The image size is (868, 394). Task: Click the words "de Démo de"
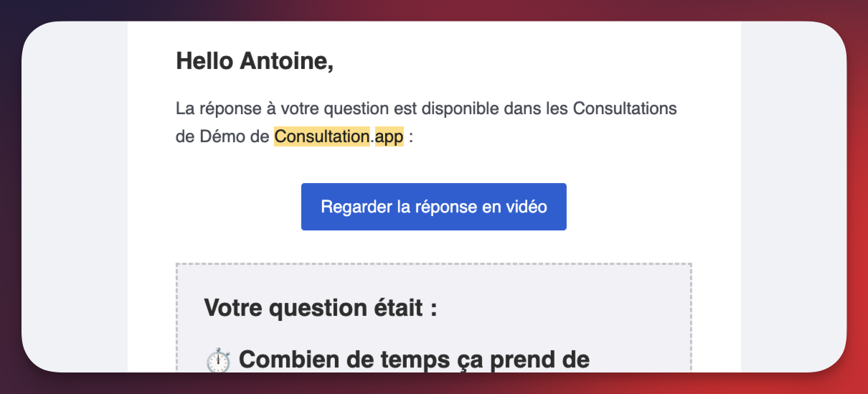point(222,136)
